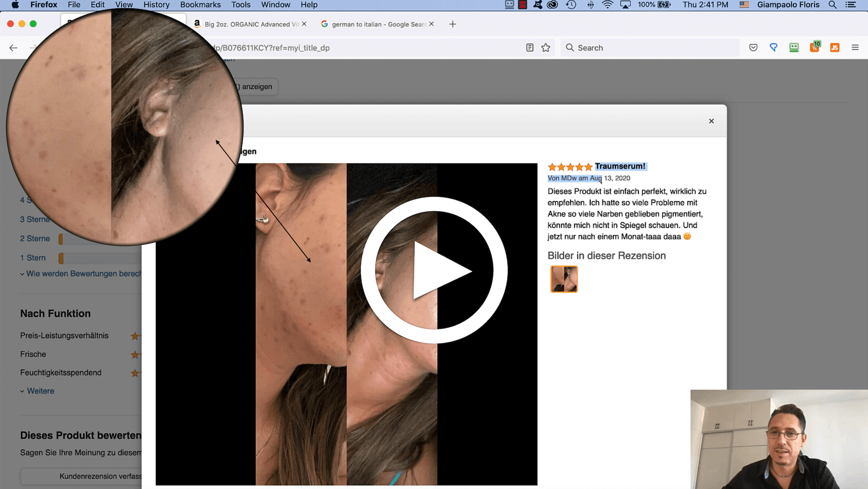Open the Edit menu

(98, 5)
